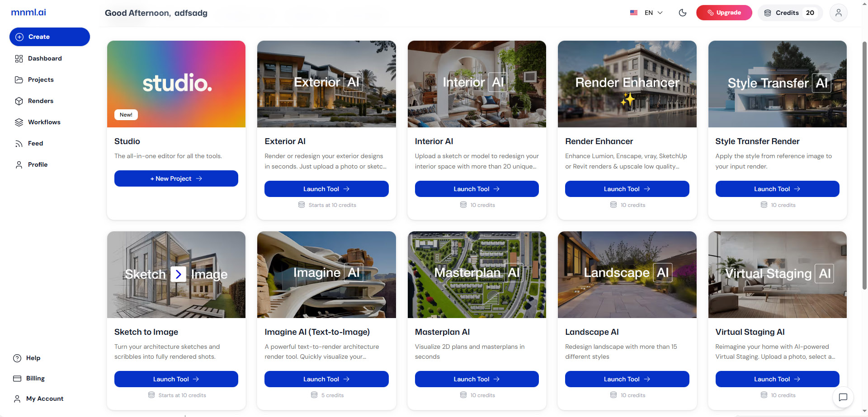Open the Feed icon in sidebar
This screenshot has height=417, width=868.
pos(19,144)
